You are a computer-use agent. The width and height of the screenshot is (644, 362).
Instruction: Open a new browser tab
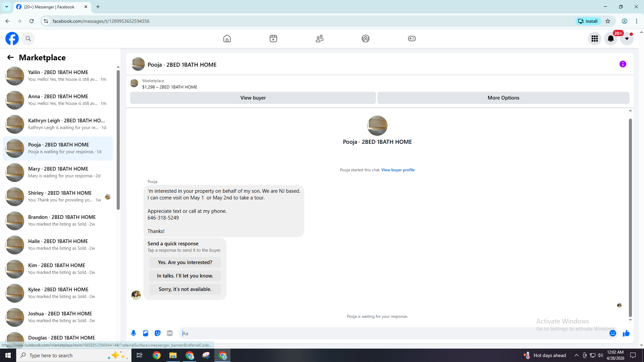coord(98,7)
